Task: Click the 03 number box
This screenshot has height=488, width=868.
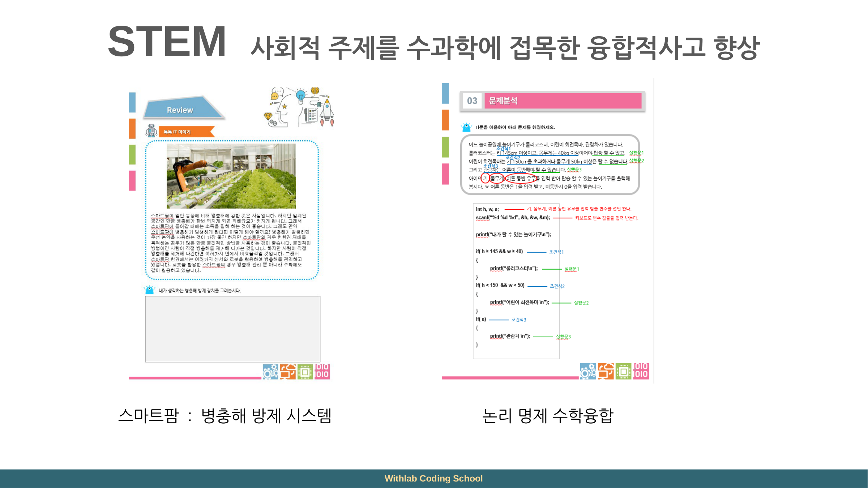Action: 472,101
